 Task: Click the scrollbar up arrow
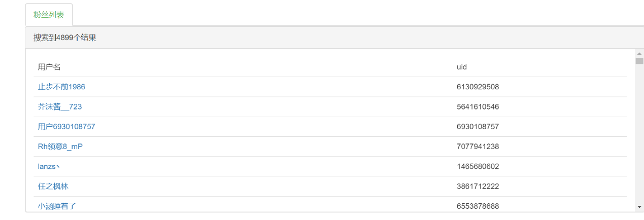coord(639,54)
